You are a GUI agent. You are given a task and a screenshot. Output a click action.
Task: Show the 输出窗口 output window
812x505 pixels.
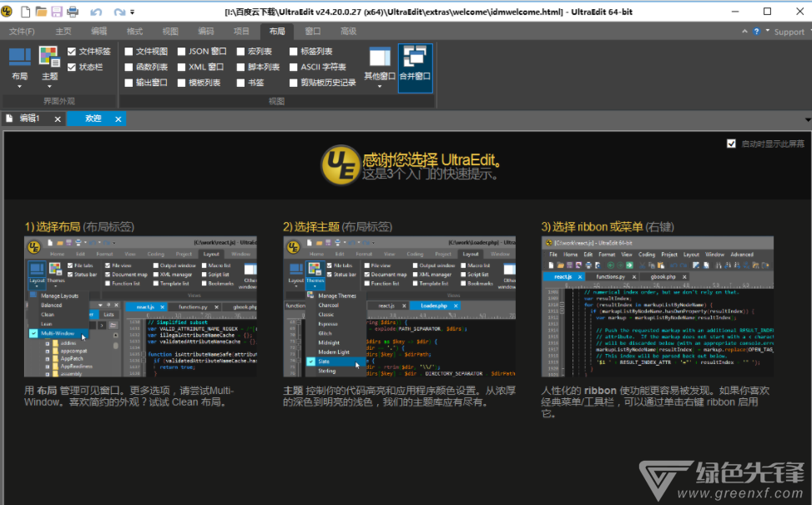pos(129,83)
